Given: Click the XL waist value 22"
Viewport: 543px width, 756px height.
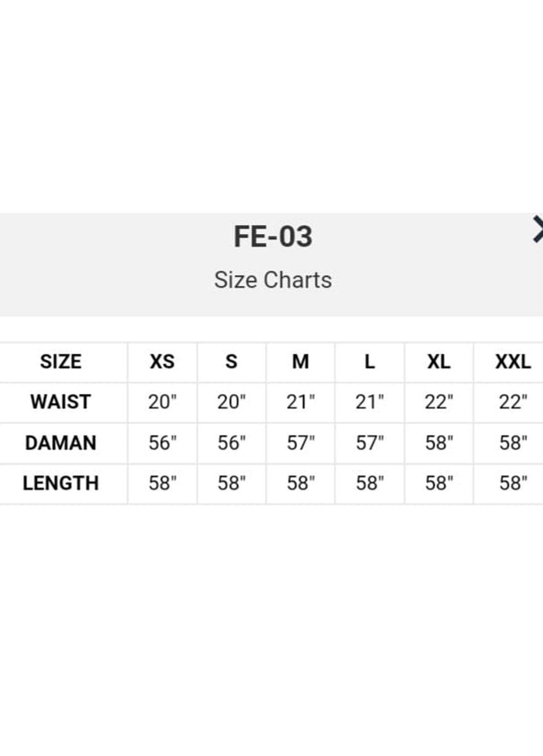Looking at the screenshot, I should pos(439,402).
